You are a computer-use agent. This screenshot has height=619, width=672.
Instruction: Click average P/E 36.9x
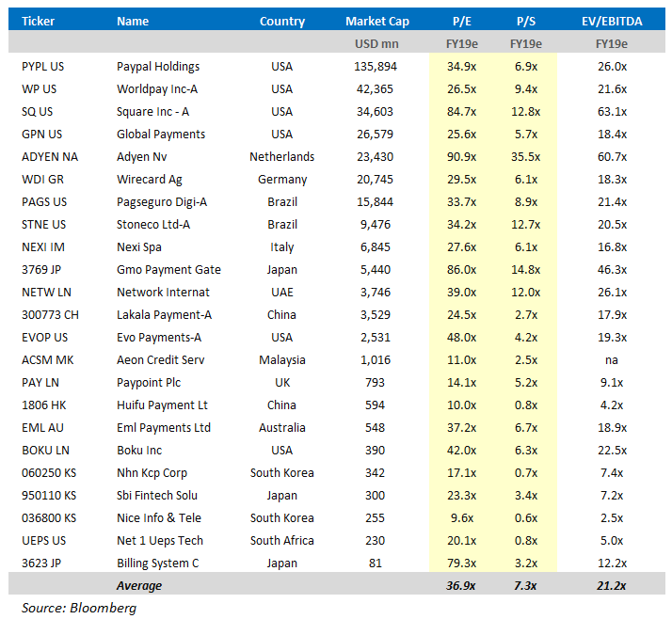tap(461, 585)
